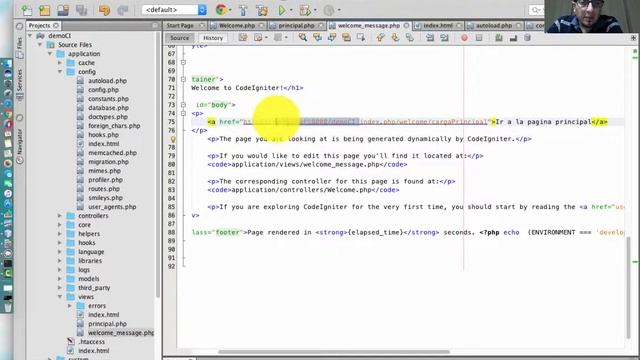This screenshot has height=360, width=640.
Task: Click the Find Selection magnifier icon
Action: pyautogui.click(x=303, y=38)
